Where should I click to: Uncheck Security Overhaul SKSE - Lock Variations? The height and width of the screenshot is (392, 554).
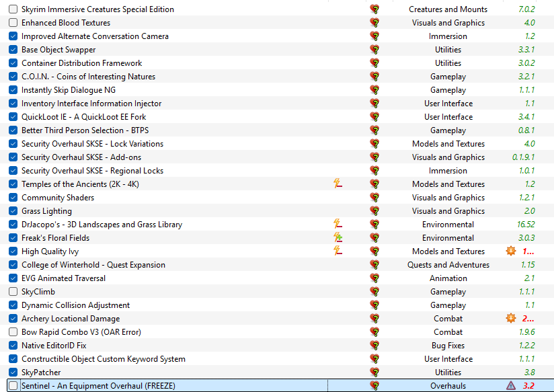pyautogui.click(x=13, y=143)
